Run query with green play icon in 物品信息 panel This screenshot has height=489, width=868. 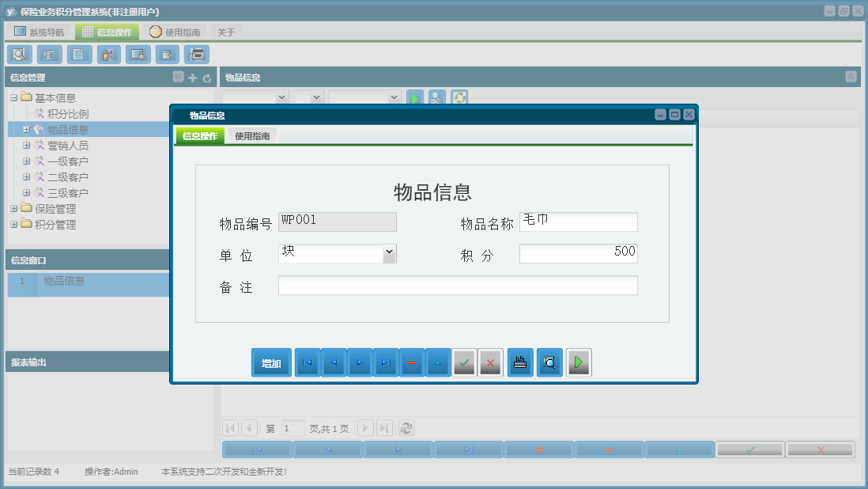click(414, 97)
